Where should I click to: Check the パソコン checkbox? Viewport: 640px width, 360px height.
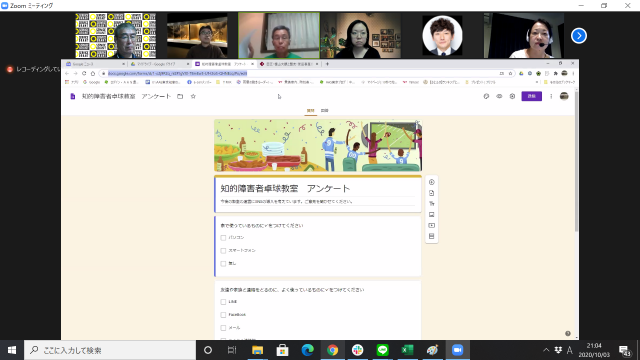(x=223, y=238)
